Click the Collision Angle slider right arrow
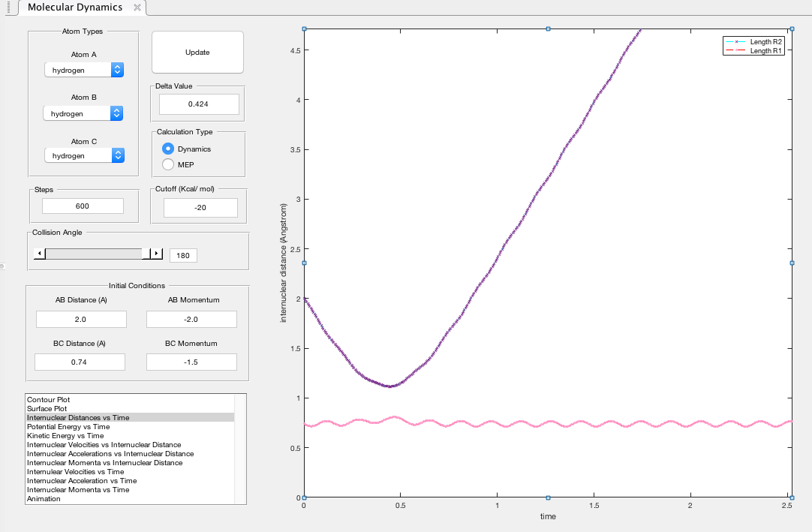This screenshot has height=532, width=812. (x=157, y=254)
